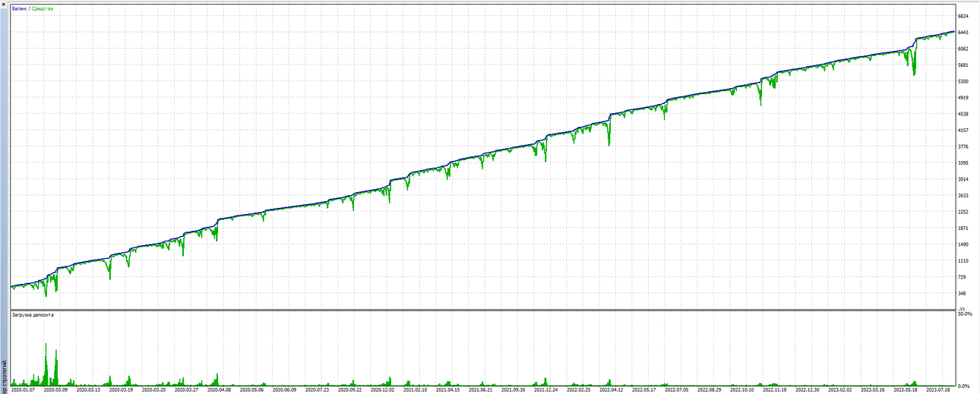Click the 2020.05.06 date label
This screenshot has height=394, width=980.
pyautogui.click(x=252, y=389)
